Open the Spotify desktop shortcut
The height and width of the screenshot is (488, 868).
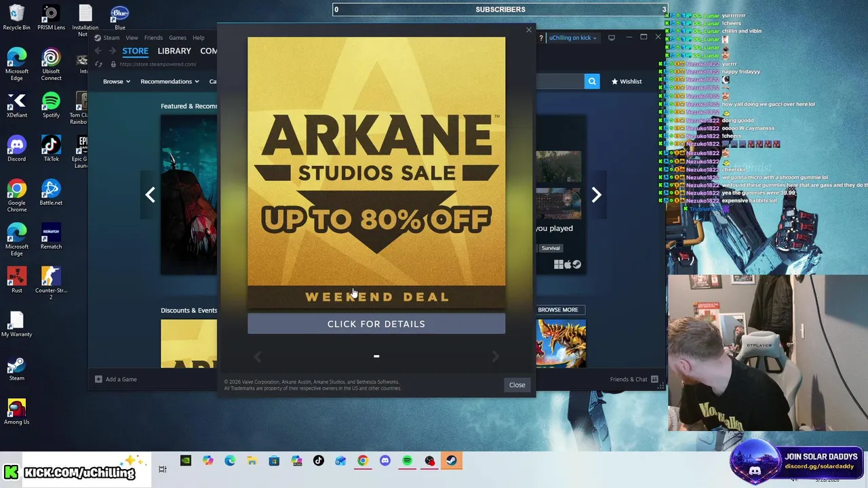click(x=51, y=106)
